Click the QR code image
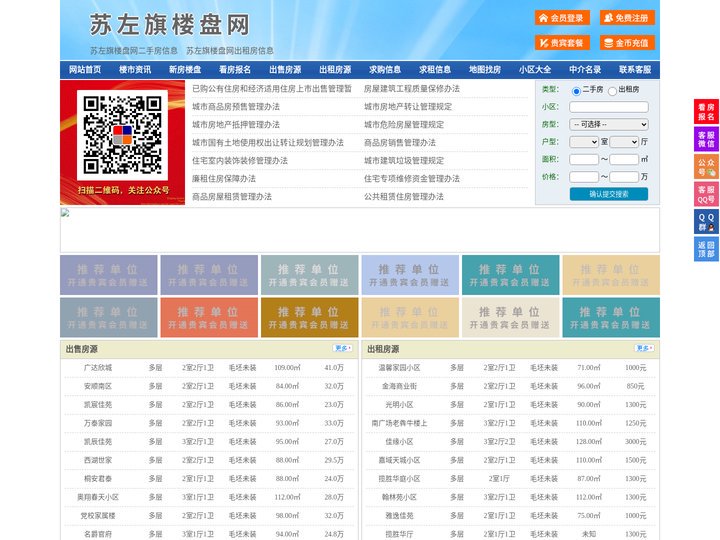 point(122,135)
